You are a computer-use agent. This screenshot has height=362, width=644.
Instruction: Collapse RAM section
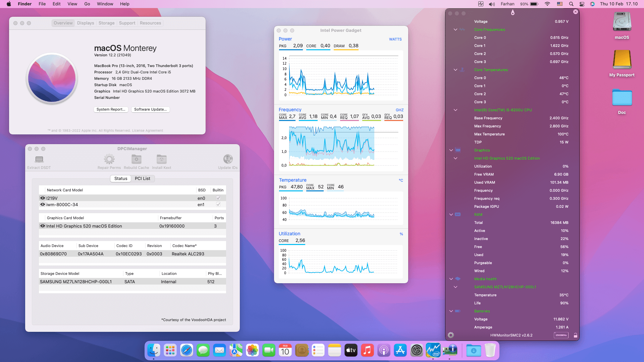click(451, 215)
